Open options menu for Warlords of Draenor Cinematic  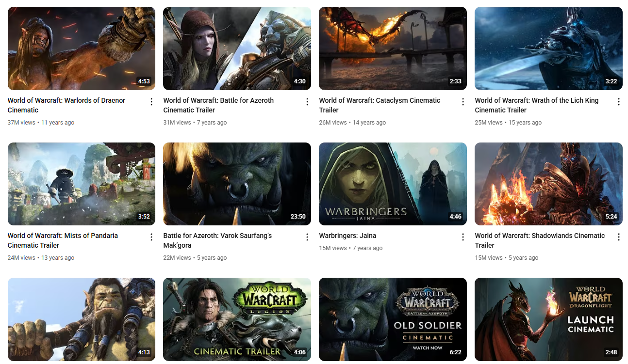(151, 102)
